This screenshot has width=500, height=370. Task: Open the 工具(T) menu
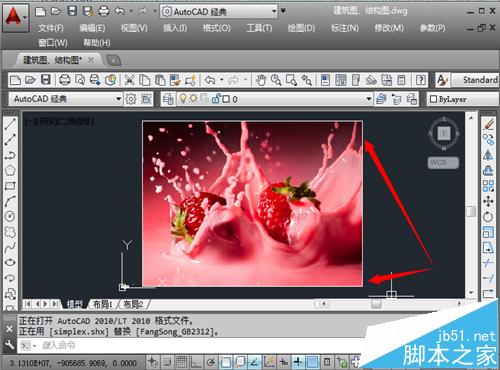pyautogui.click(x=259, y=28)
